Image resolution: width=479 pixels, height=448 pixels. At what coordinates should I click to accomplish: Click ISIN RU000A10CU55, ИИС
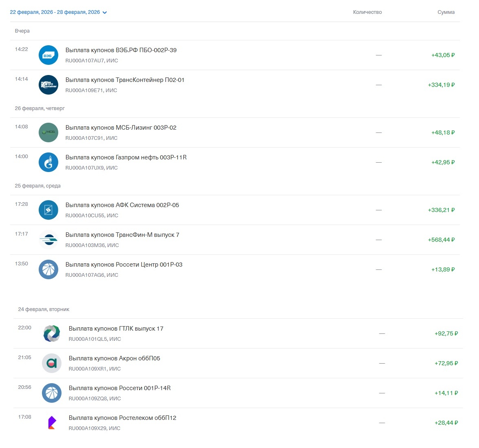92,215
